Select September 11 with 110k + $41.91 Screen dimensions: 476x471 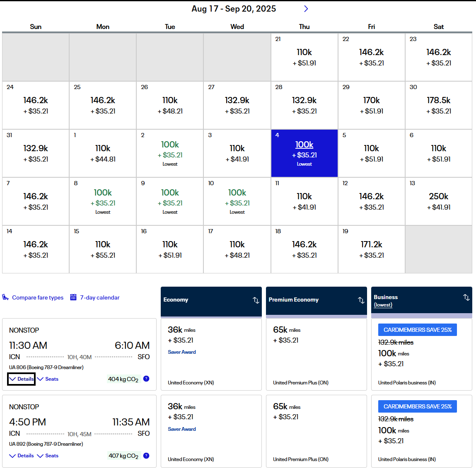pos(304,201)
